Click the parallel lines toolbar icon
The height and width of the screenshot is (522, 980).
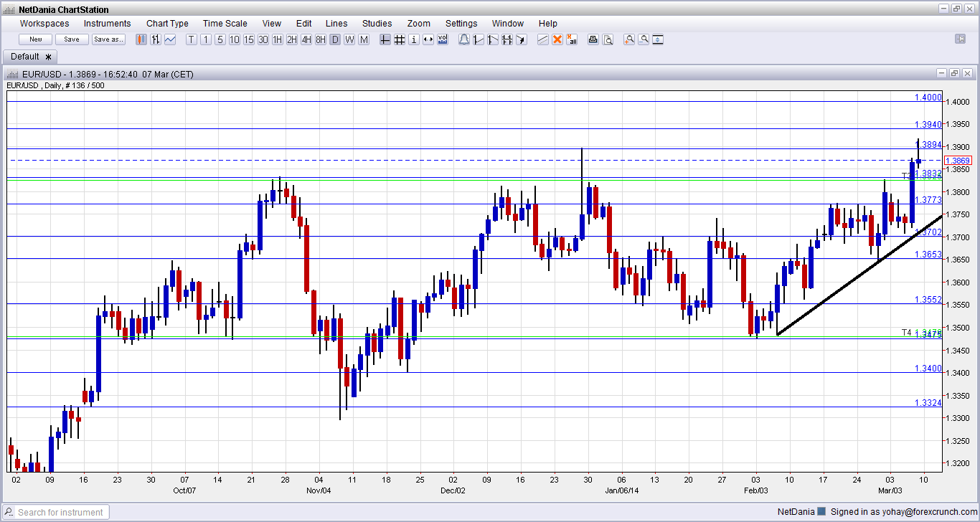[x=543, y=39]
